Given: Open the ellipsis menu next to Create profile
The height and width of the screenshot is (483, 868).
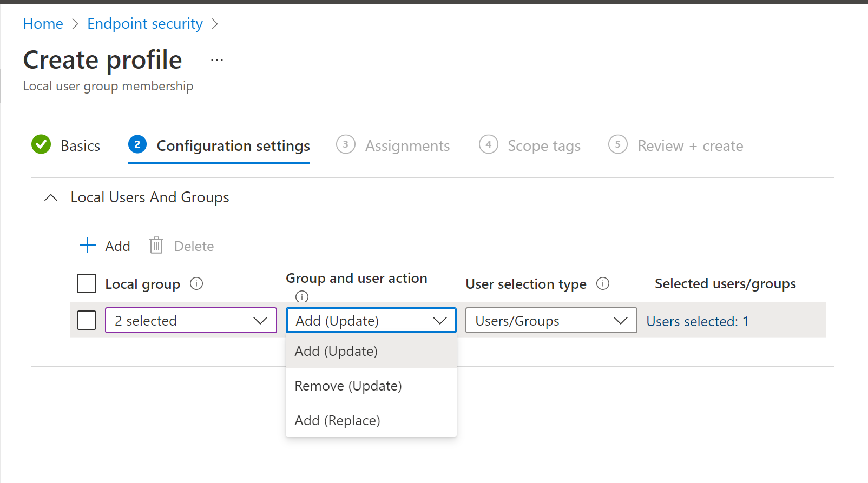Looking at the screenshot, I should (x=217, y=60).
